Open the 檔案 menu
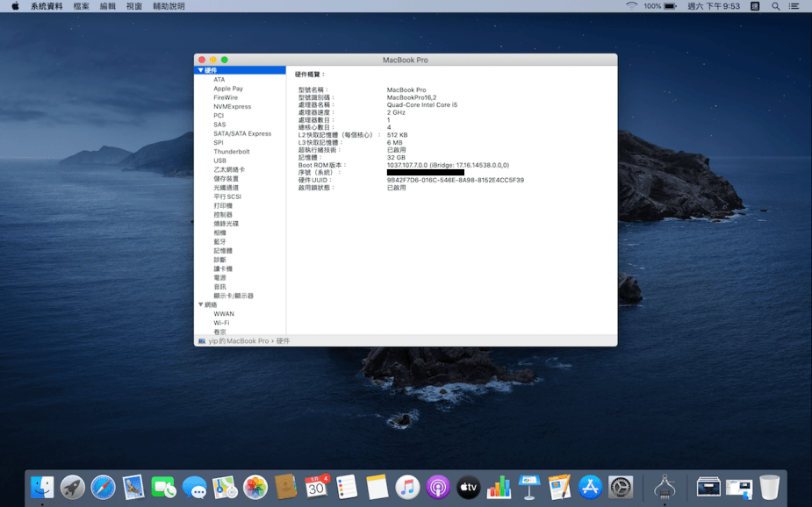812x507 pixels. pyautogui.click(x=81, y=6)
